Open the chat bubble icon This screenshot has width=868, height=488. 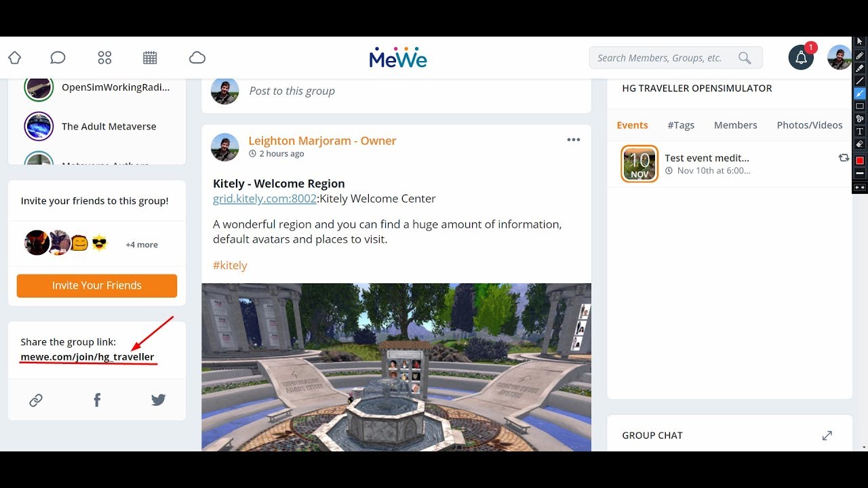(58, 58)
